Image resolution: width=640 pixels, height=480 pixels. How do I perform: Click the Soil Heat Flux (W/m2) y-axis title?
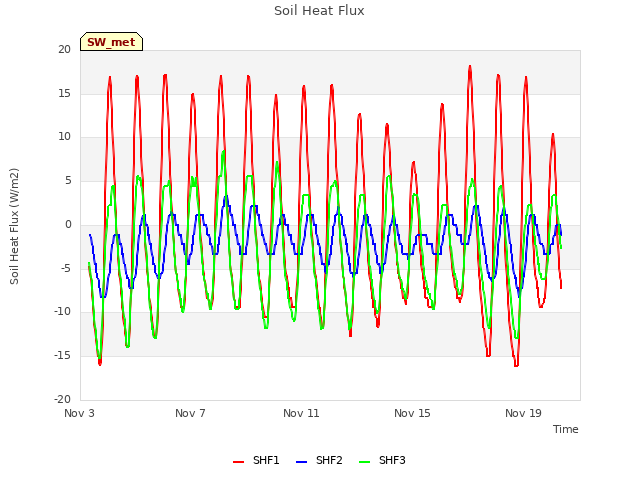(14, 226)
